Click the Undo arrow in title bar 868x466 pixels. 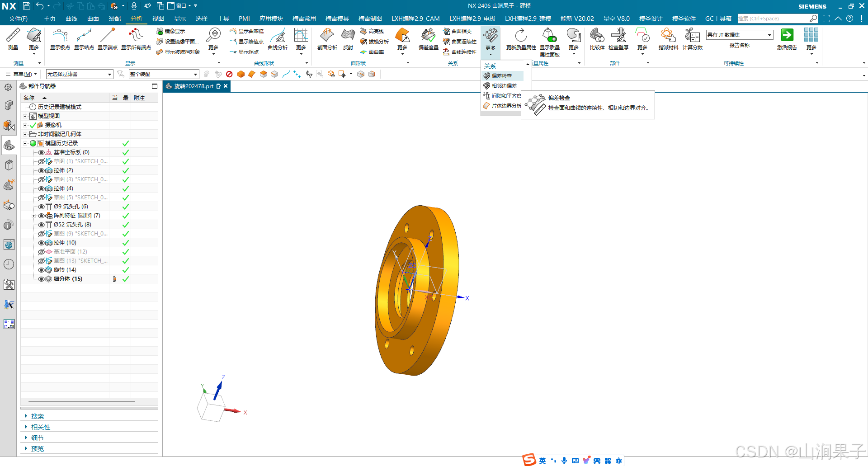coord(40,6)
